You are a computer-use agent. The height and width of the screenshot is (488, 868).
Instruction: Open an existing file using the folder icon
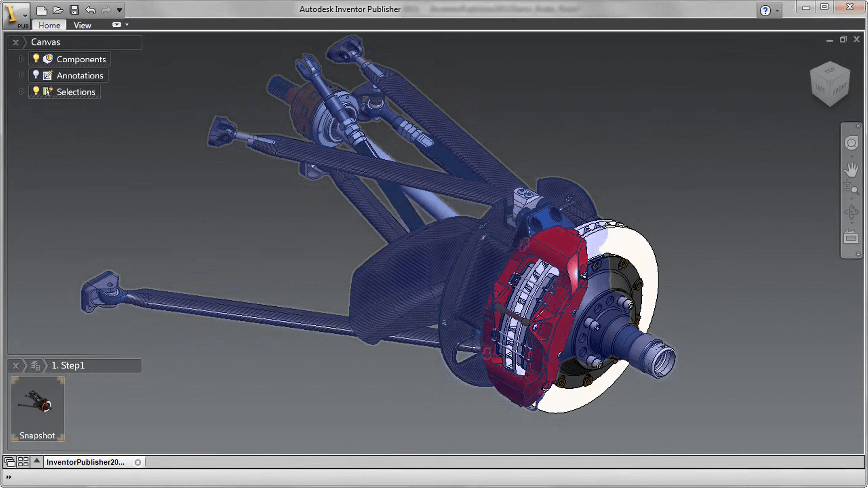coord(58,11)
